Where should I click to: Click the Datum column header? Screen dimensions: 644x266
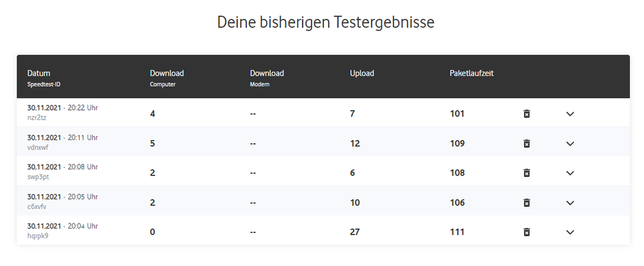(x=39, y=74)
